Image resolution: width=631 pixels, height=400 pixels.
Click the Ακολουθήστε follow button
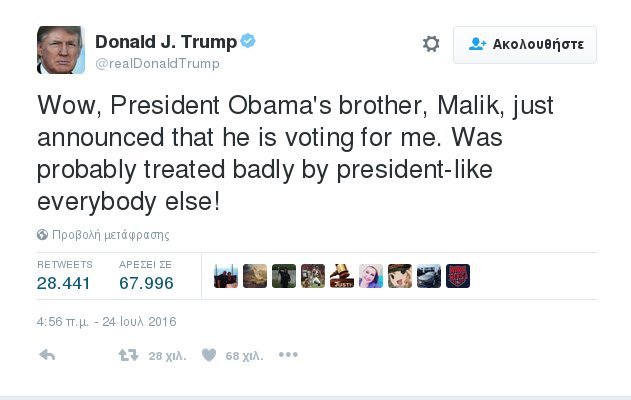525,44
